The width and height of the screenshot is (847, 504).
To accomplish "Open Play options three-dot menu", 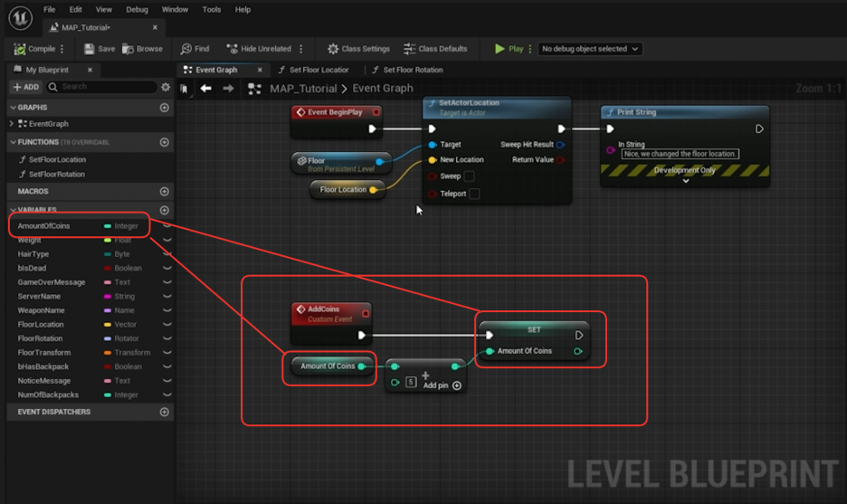I will coord(530,49).
